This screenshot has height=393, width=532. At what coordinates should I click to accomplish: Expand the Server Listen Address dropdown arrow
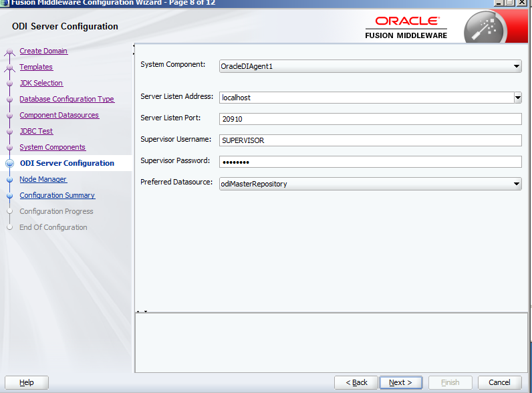(x=517, y=98)
